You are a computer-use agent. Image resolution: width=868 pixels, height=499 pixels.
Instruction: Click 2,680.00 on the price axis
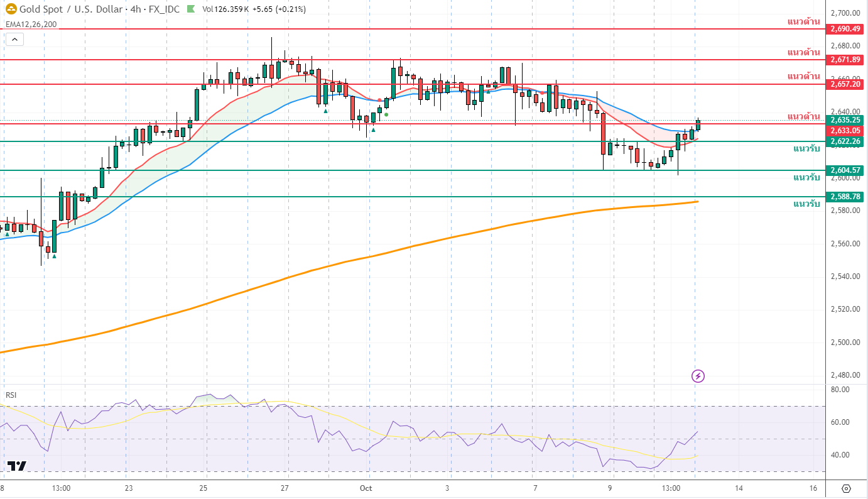(844, 46)
